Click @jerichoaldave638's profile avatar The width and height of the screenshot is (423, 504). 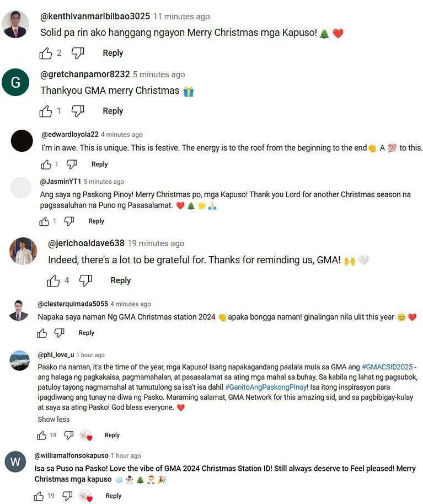click(x=22, y=251)
